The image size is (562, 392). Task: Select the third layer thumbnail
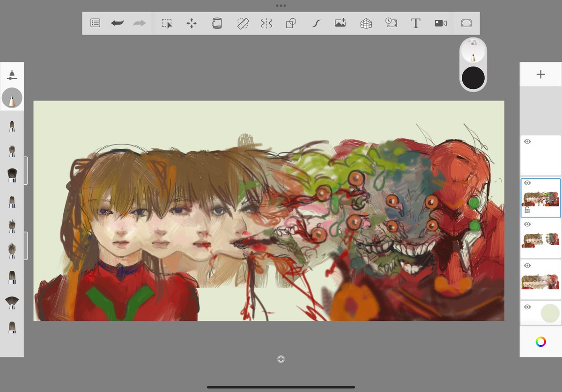(540, 239)
